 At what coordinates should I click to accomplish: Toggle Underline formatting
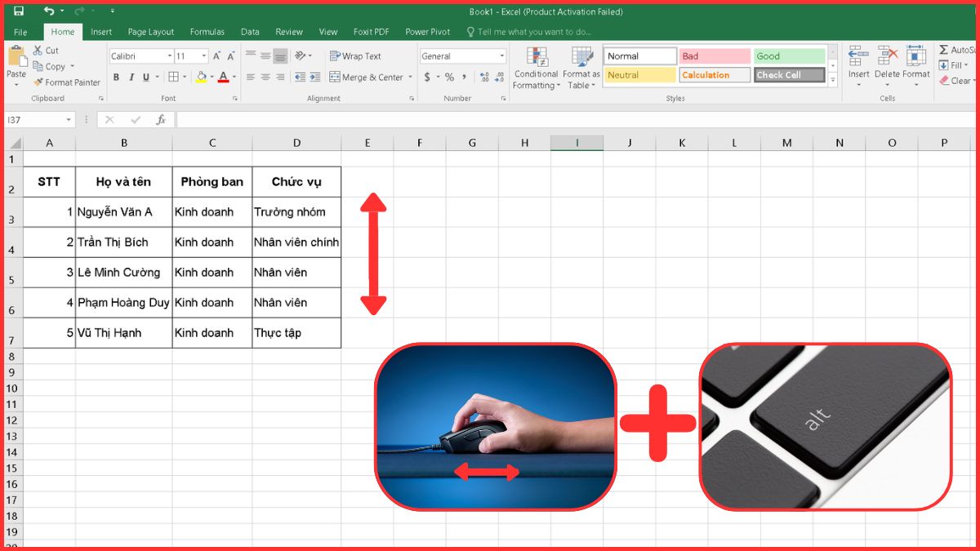point(146,78)
